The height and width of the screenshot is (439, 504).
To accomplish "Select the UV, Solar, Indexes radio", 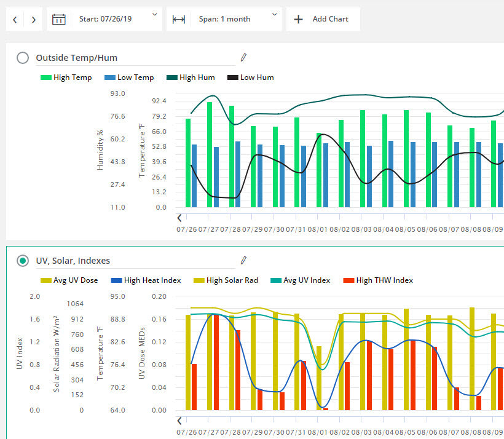I will (x=23, y=261).
